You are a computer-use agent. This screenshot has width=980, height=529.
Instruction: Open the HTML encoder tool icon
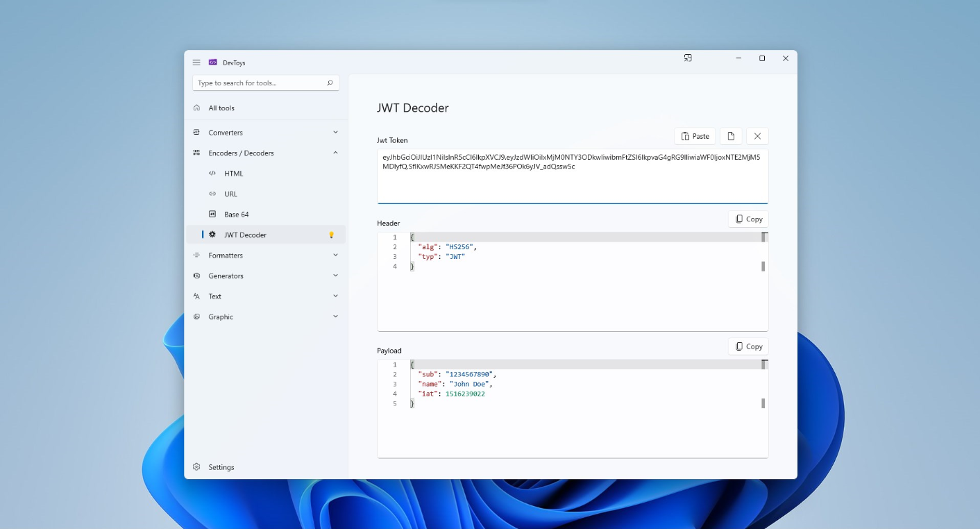pyautogui.click(x=212, y=174)
